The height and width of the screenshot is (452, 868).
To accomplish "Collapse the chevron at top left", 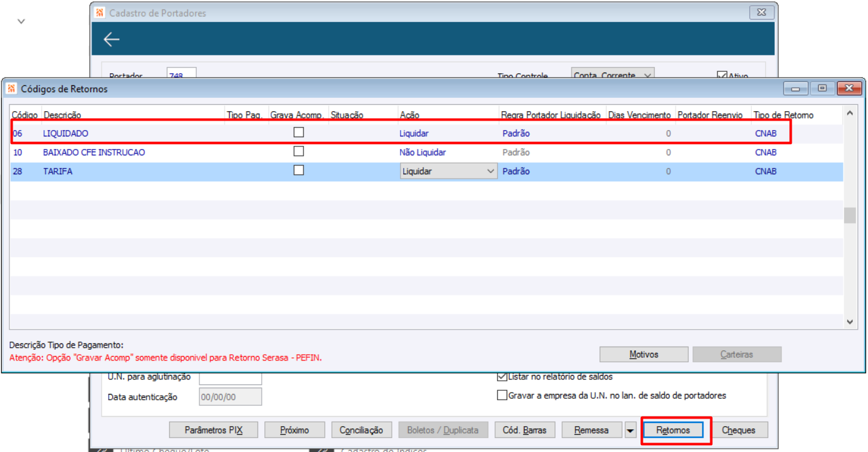I will [21, 21].
